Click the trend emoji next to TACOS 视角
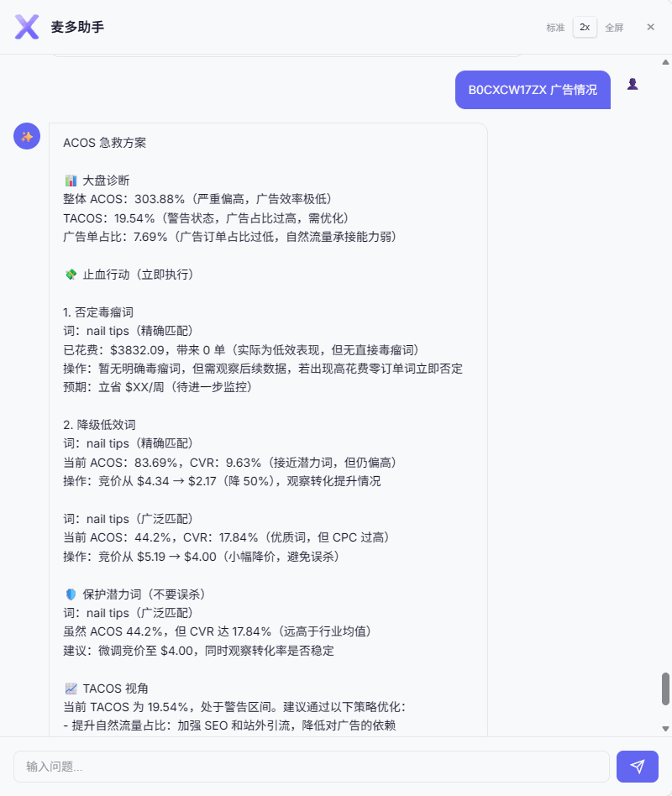 point(70,688)
